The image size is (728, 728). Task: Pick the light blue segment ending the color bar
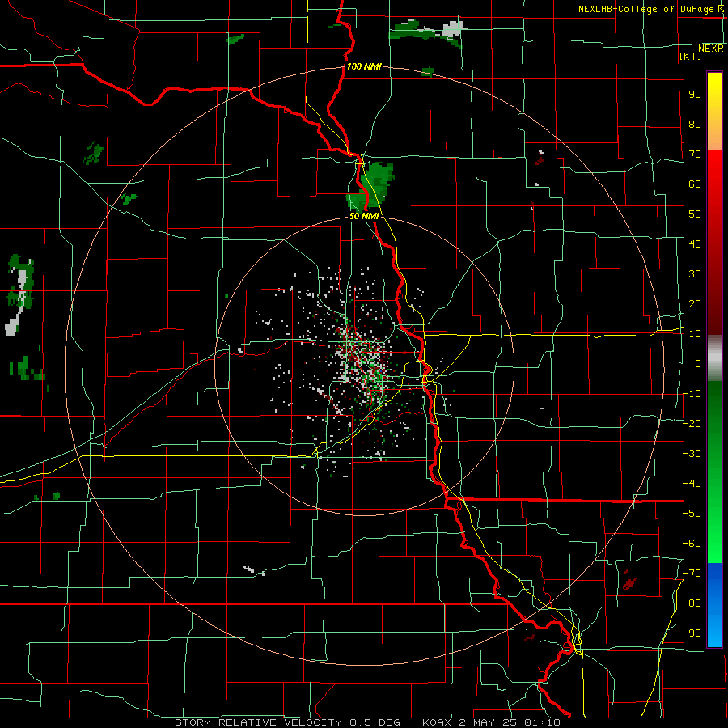714,627
